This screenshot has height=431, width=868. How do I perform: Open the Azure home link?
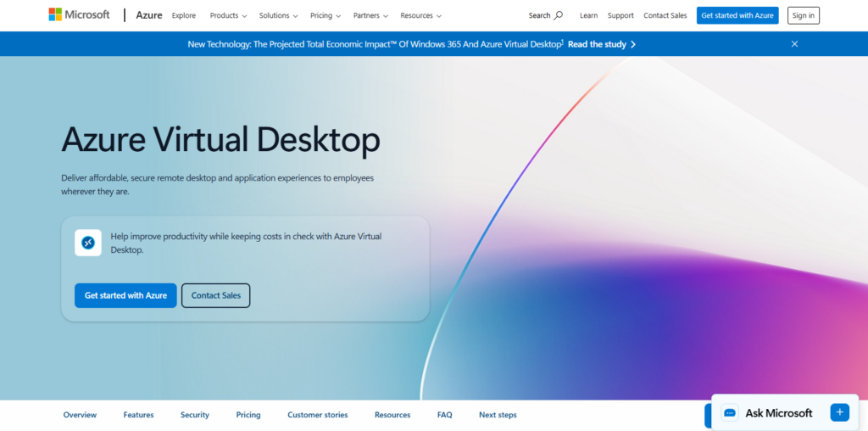click(149, 15)
